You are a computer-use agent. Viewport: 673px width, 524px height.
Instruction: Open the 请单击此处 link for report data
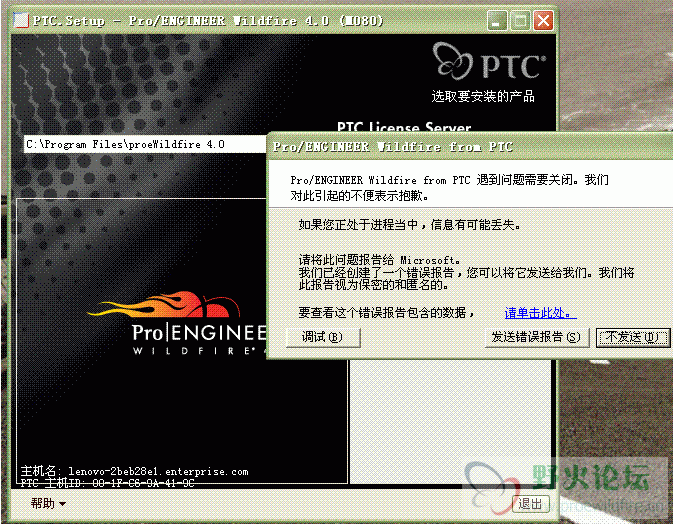click(540, 313)
